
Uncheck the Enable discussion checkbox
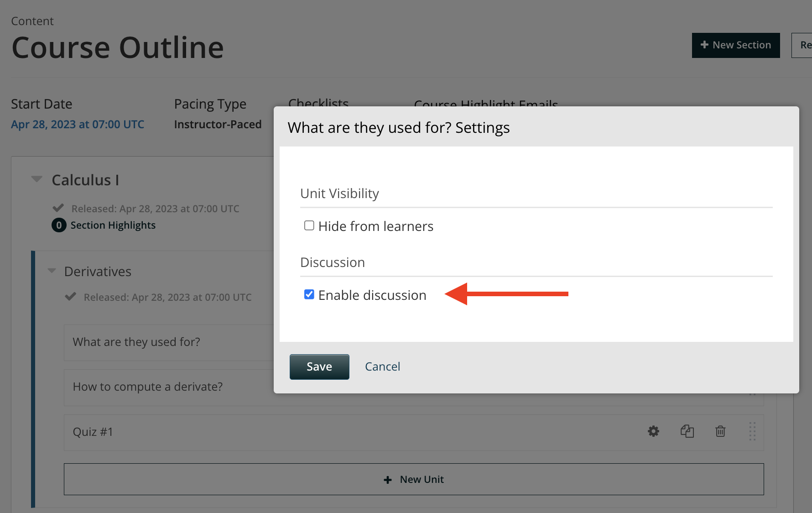pos(309,295)
